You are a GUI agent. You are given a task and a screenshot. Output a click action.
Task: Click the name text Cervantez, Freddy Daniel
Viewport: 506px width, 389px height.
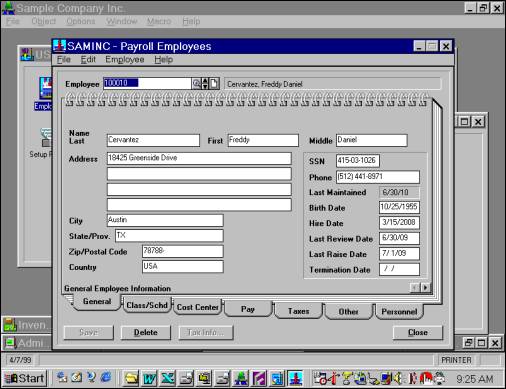pyautogui.click(x=265, y=84)
